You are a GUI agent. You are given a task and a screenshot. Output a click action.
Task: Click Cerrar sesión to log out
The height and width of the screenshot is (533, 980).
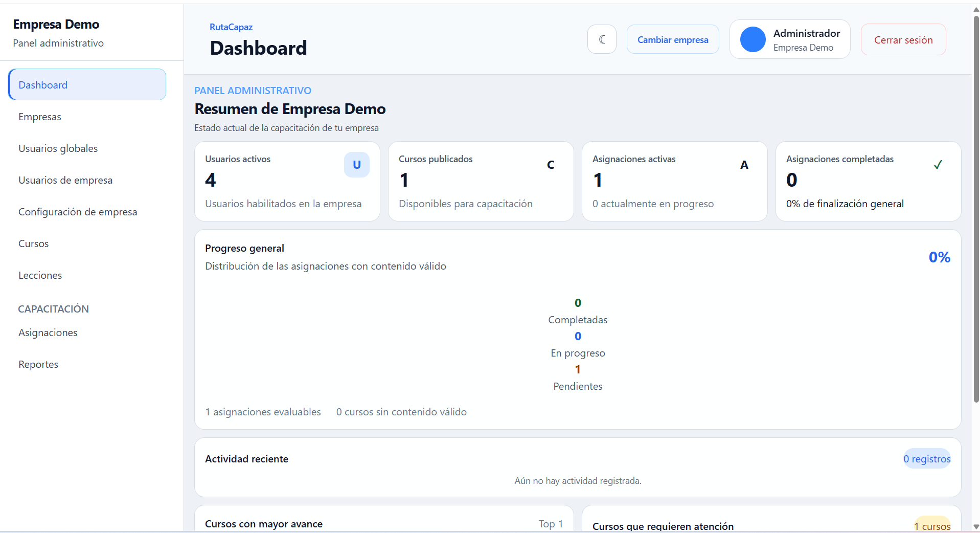pyautogui.click(x=903, y=39)
